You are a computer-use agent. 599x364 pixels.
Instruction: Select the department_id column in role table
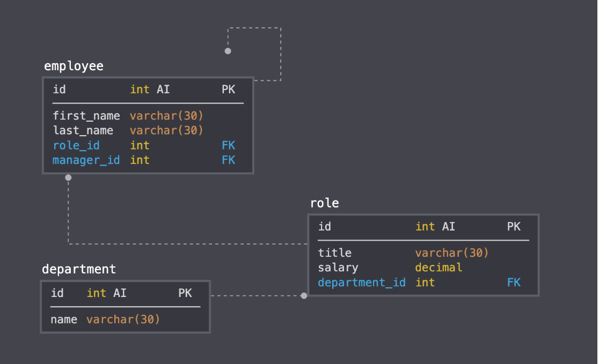click(362, 283)
